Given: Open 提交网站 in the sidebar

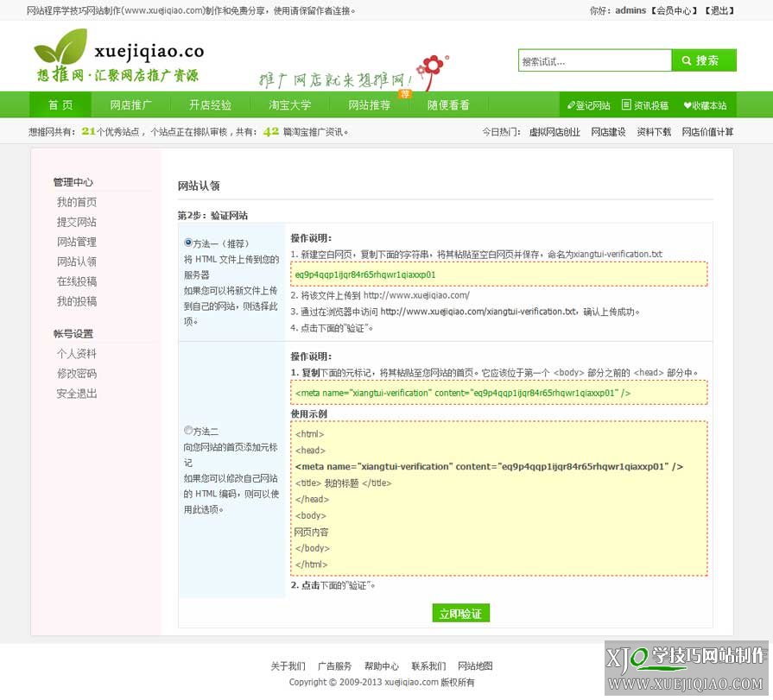Looking at the screenshot, I should tap(77, 222).
